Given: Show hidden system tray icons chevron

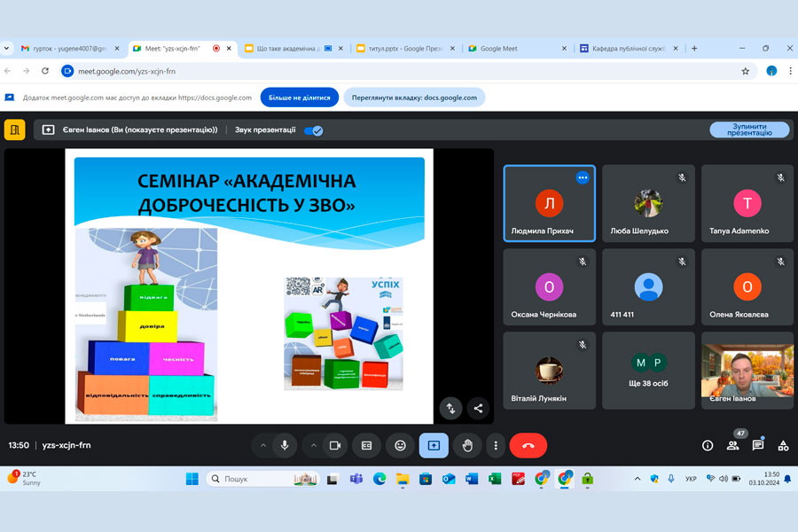Looking at the screenshot, I should (x=638, y=479).
